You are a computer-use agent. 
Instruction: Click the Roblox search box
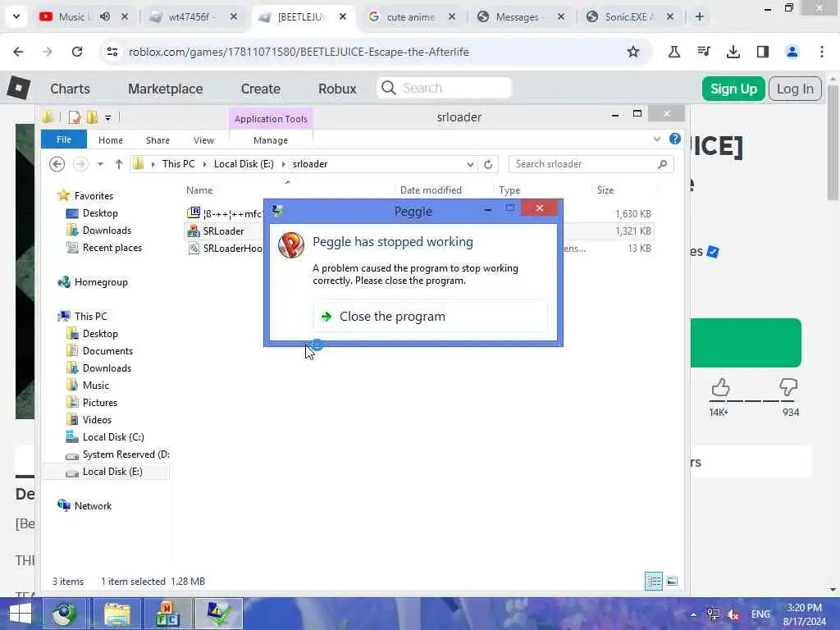(x=445, y=88)
